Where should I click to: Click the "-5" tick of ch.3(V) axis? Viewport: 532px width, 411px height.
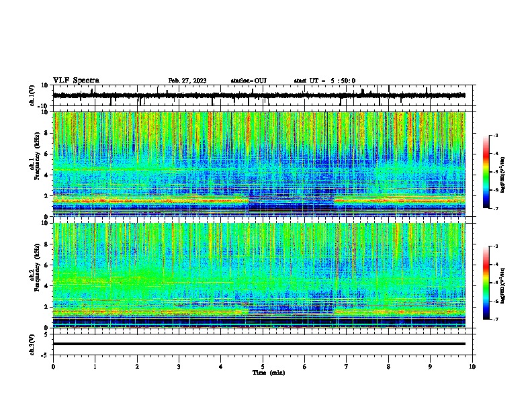point(45,355)
